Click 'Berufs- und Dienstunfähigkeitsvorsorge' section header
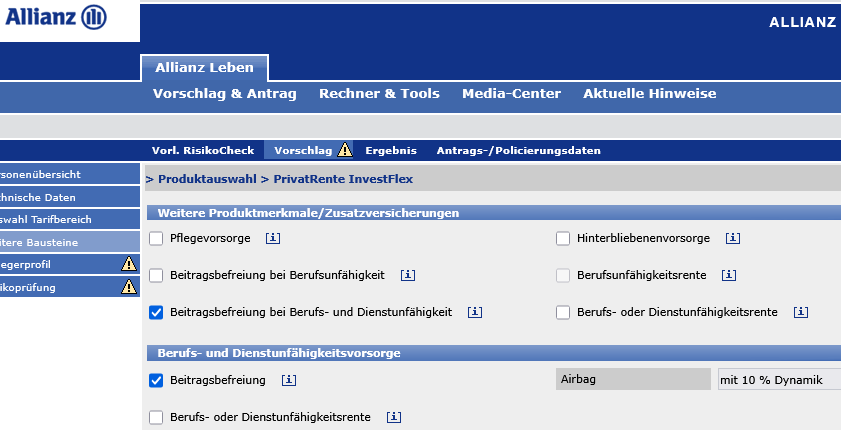Image resolution: width=841 pixels, height=430 pixels. click(494, 353)
